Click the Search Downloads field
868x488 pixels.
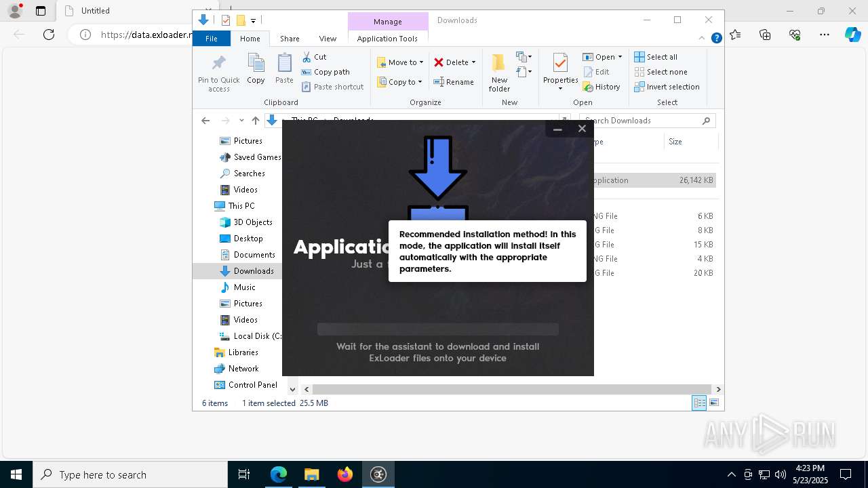click(x=648, y=121)
